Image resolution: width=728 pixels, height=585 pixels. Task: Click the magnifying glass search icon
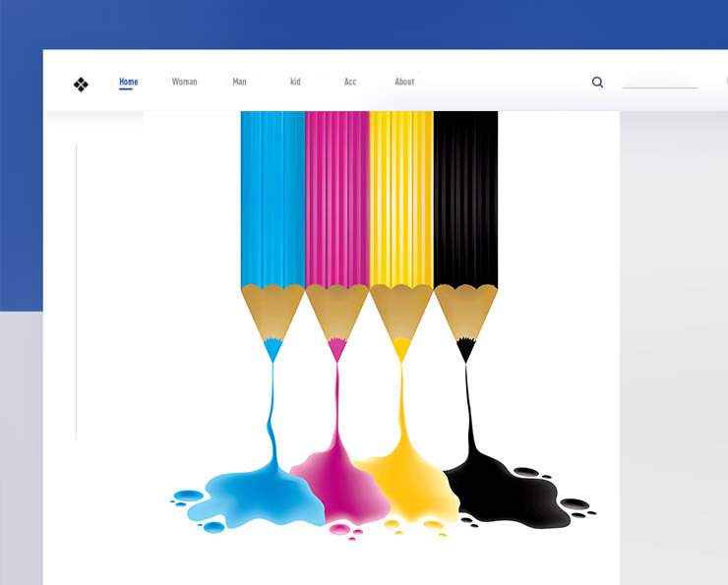coord(597,83)
